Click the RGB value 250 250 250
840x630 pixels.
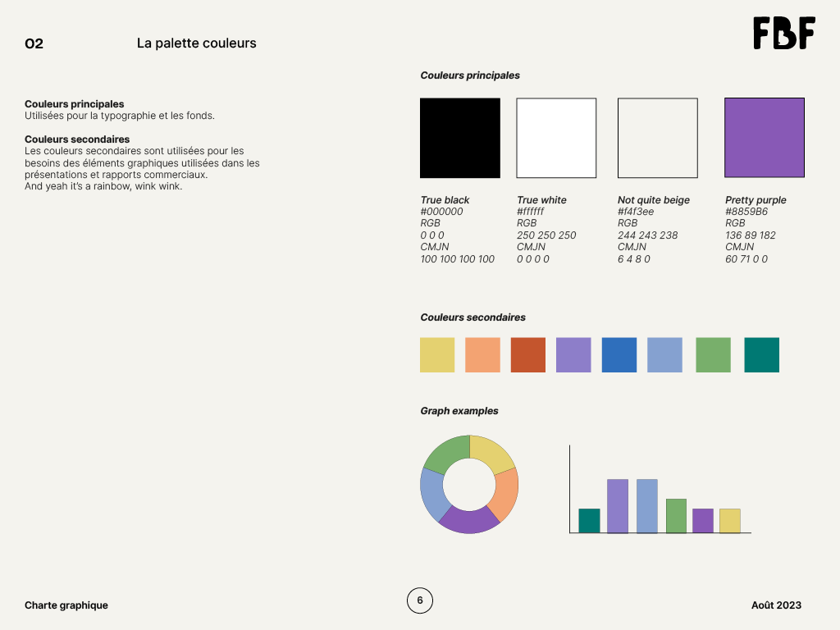[546, 235]
